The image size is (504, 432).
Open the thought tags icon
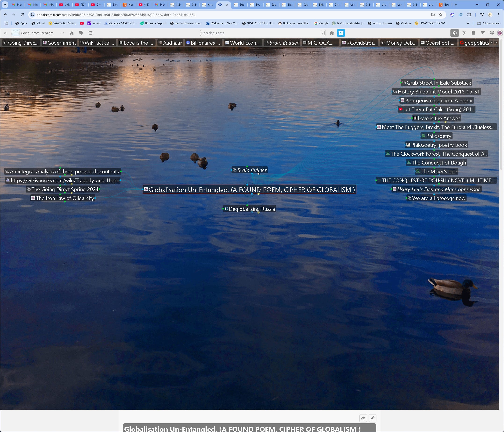(x=81, y=33)
